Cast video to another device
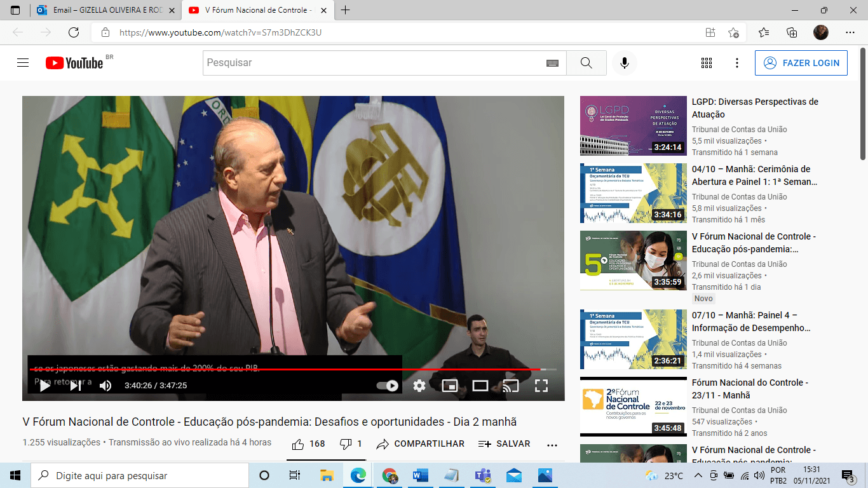This screenshot has width=868, height=488. tap(510, 385)
